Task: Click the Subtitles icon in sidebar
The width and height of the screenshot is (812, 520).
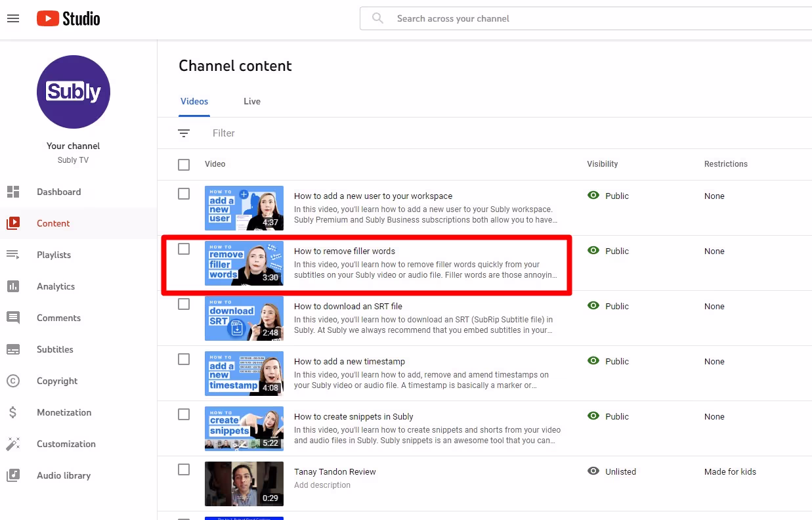Action: [13, 349]
